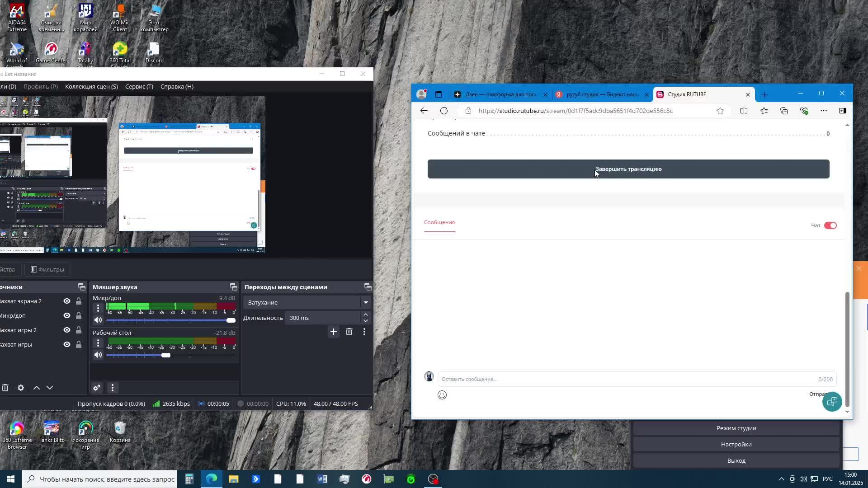The height and width of the screenshot is (488, 868).
Task: Adjust the Рабочий стол volume slider
Action: tap(166, 355)
